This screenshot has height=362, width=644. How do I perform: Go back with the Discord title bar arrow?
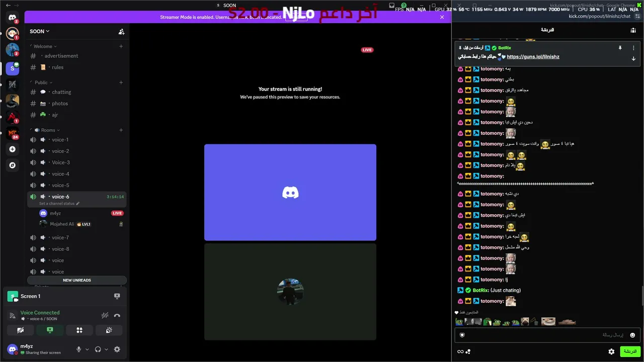[8, 5]
